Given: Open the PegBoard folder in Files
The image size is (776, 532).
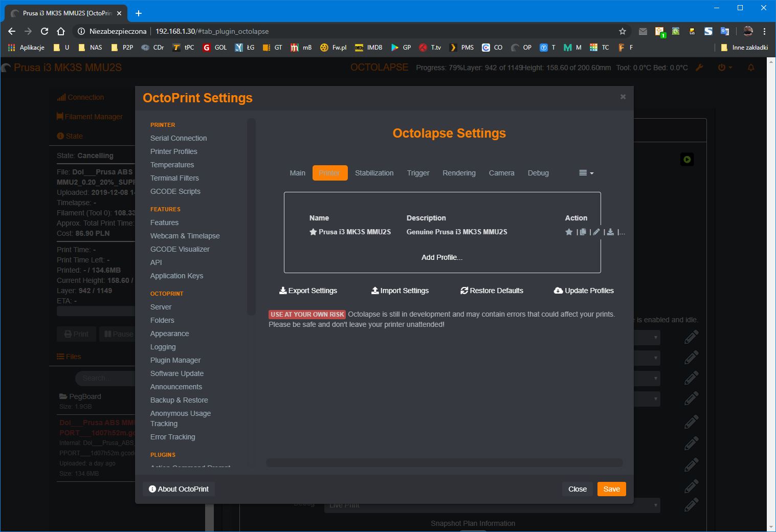Looking at the screenshot, I should click(x=80, y=396).
